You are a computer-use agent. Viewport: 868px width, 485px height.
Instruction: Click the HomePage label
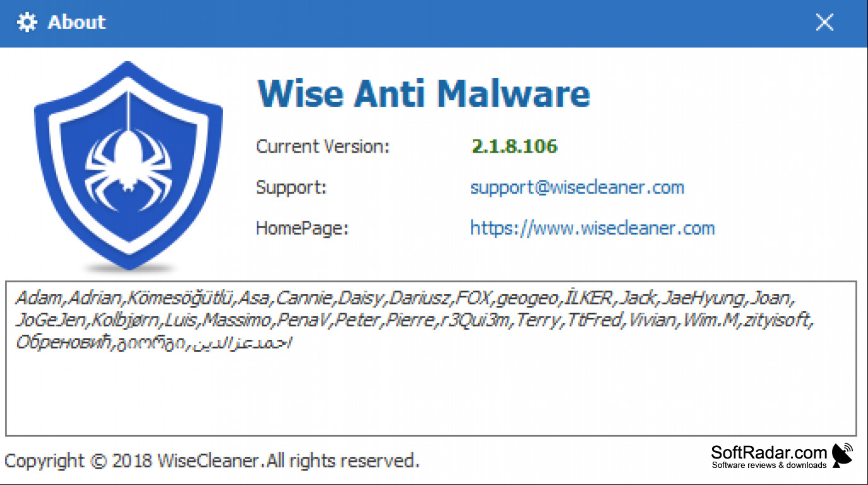coord(302,228)
